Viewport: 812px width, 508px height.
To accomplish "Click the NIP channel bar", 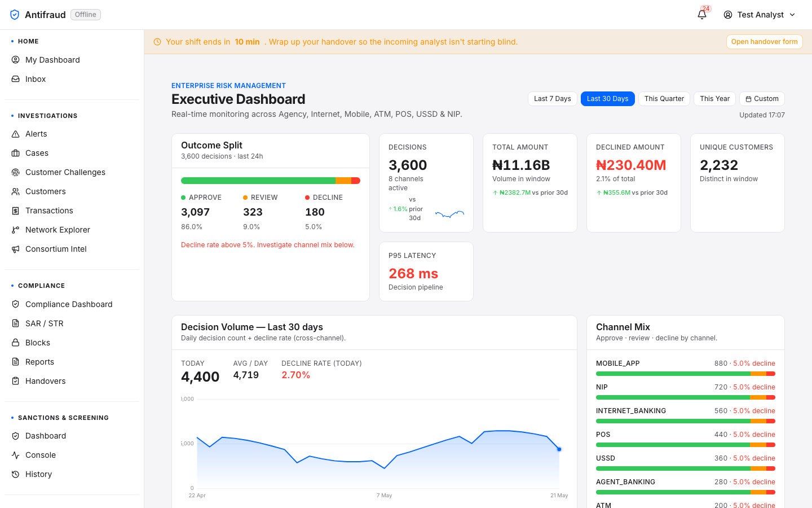I will click(686, 397).
